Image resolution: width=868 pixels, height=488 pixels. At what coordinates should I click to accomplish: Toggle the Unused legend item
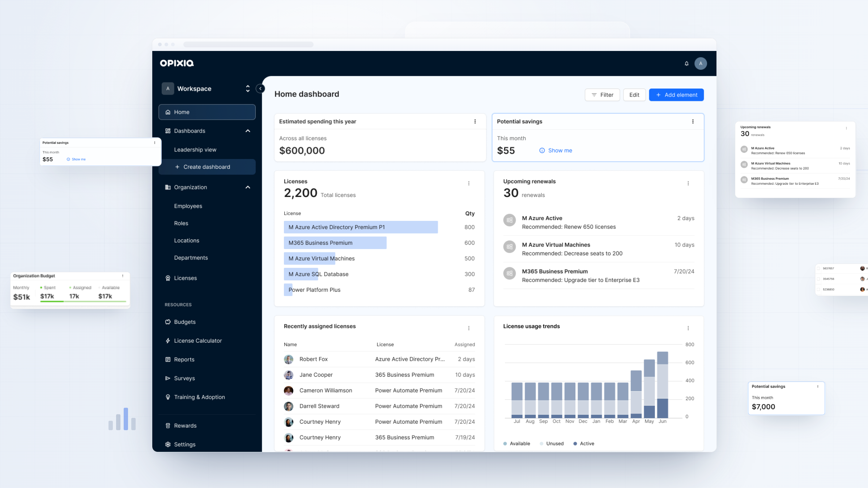click(x=552, y=444)
